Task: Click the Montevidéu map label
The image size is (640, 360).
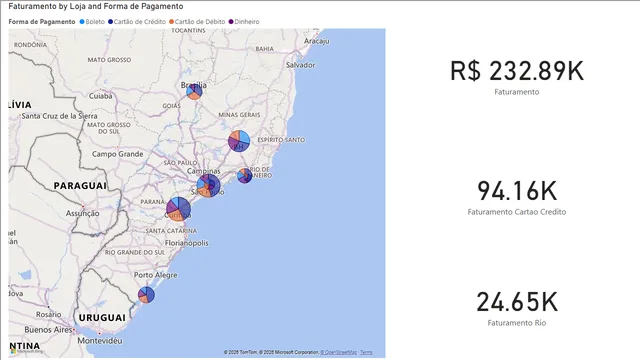Action: [100, 340]
